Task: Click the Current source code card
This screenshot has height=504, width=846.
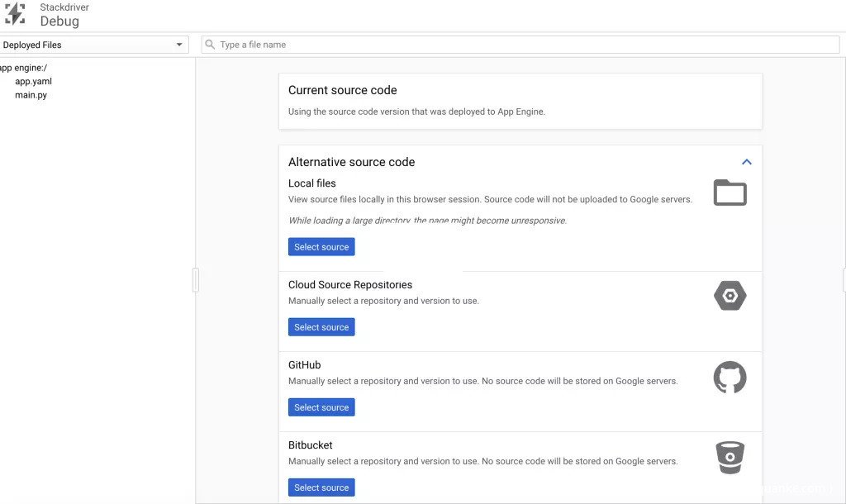Action: tap(520, 100)
